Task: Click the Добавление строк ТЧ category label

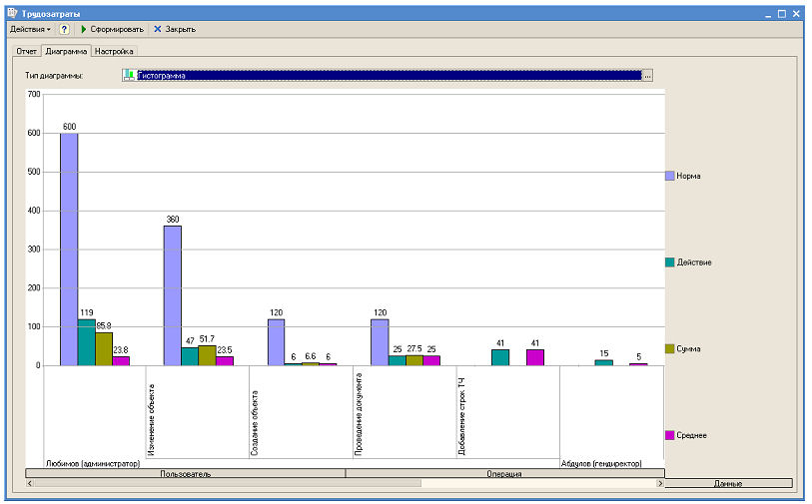Action: click(x=461, y=416)
